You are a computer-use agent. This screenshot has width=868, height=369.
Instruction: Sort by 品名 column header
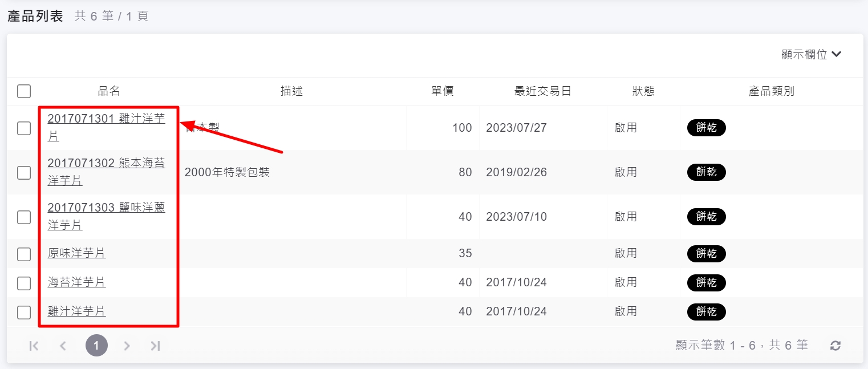109,91
